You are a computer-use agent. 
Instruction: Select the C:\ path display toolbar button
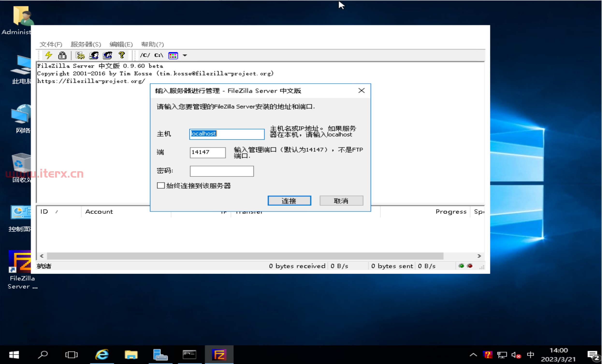tap(159, 55)
